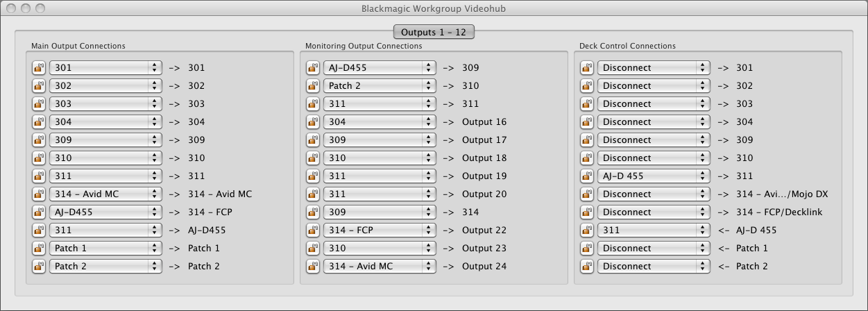The width and height of the screenshot is (868, 311).
Task: Click the lock icon for Output 16
Action: pyautogui.click(x=313, y=122)
